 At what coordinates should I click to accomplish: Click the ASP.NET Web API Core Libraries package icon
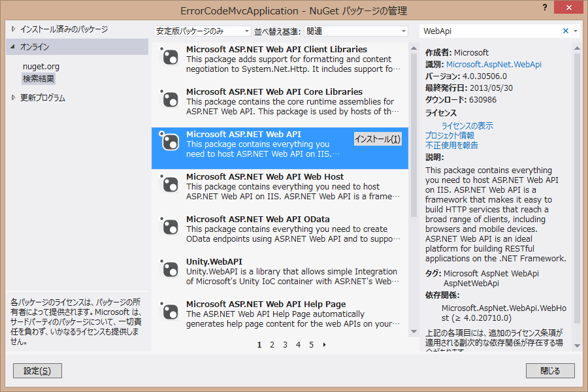click(x=169, y=99)
